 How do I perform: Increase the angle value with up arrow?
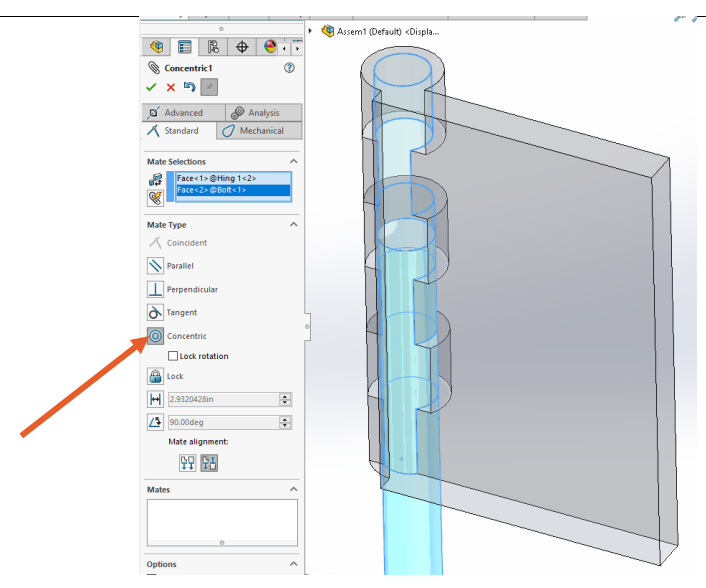pos(285,419)
